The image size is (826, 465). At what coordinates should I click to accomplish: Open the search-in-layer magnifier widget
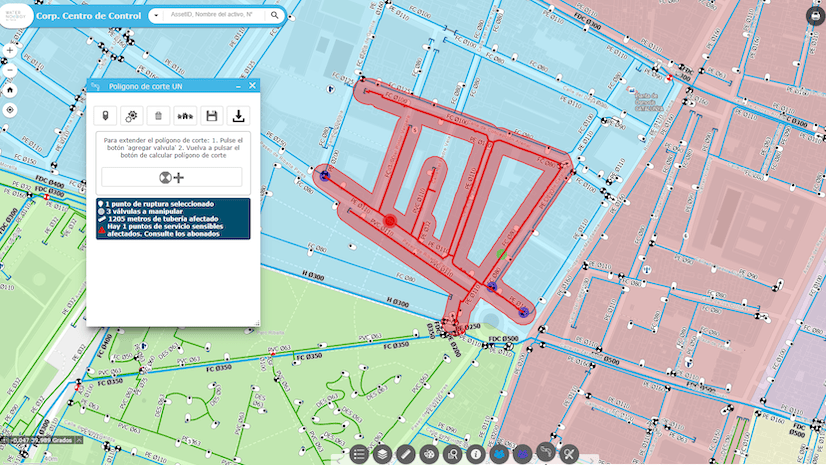pos(453,454)
